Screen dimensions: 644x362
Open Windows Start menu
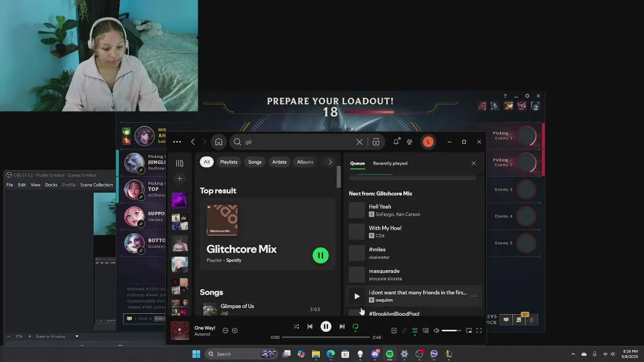196,354
